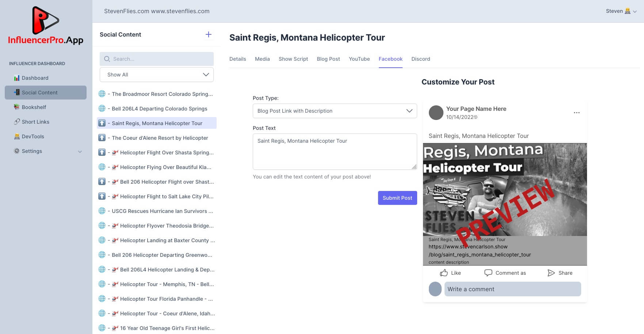
Task: Select Helicopter Landing at Baxter County entry
Action: tap(157, 240)
